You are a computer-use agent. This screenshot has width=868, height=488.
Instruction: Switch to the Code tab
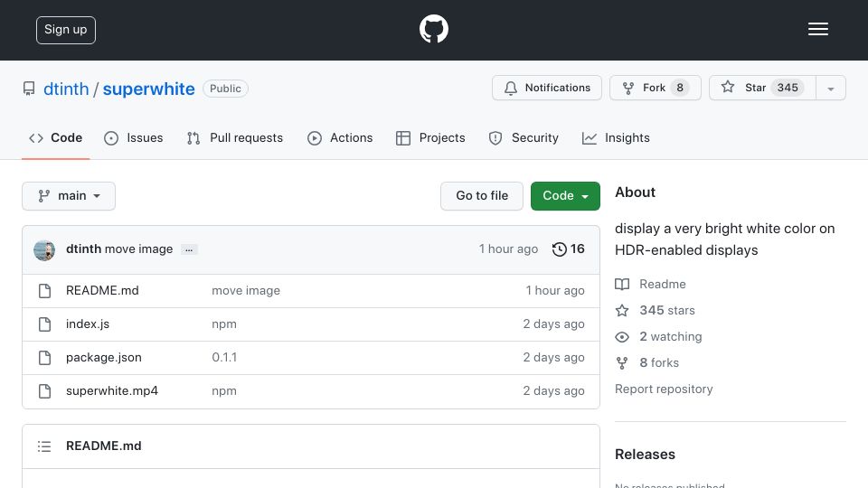[55, 137]
